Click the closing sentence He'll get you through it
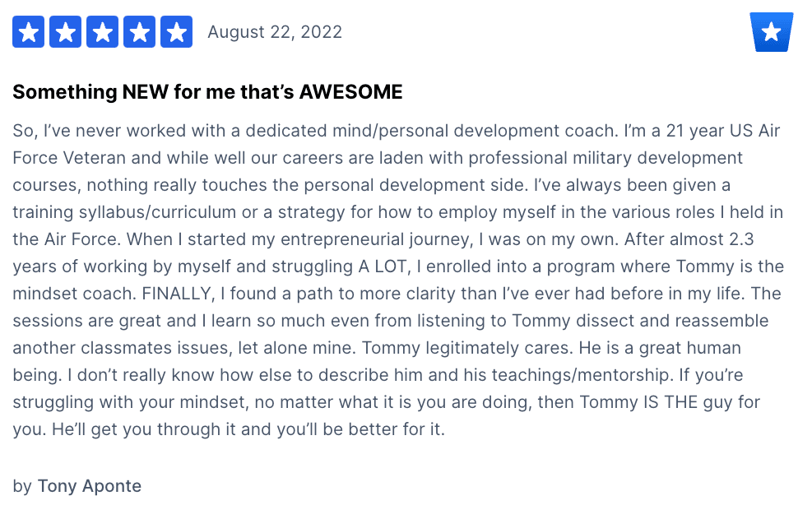Screen dimensions: 812x519 tap(248, 429)
